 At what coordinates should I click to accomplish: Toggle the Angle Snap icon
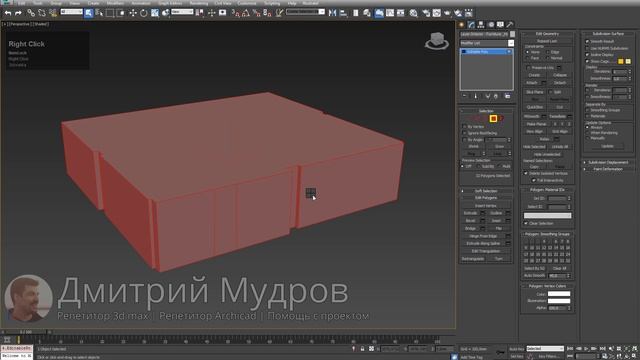246,13
